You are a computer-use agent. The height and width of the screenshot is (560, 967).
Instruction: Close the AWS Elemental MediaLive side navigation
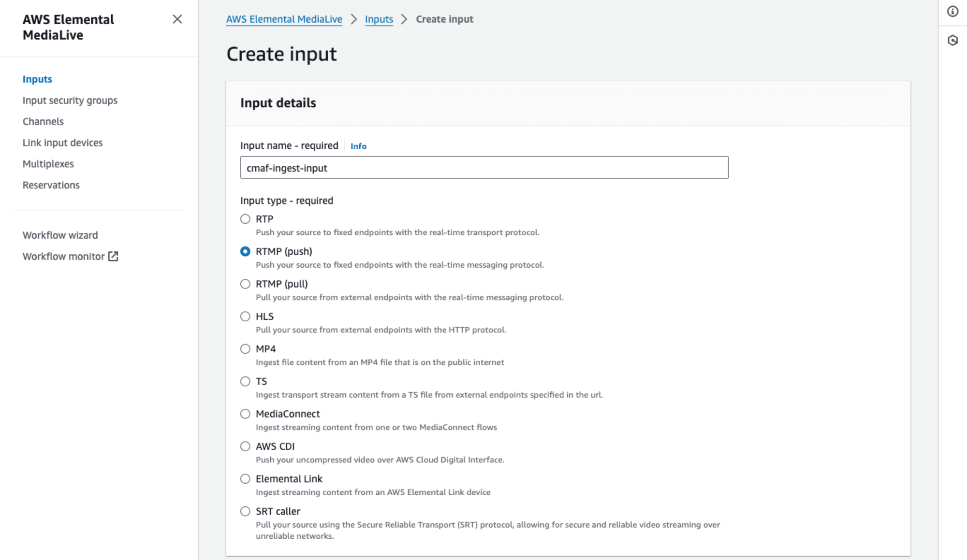tap(177, 19)
